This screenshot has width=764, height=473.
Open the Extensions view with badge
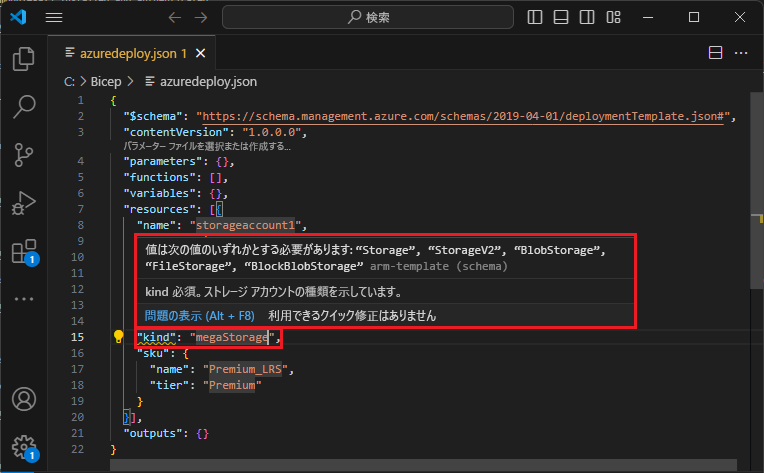(x=24, y=251)
